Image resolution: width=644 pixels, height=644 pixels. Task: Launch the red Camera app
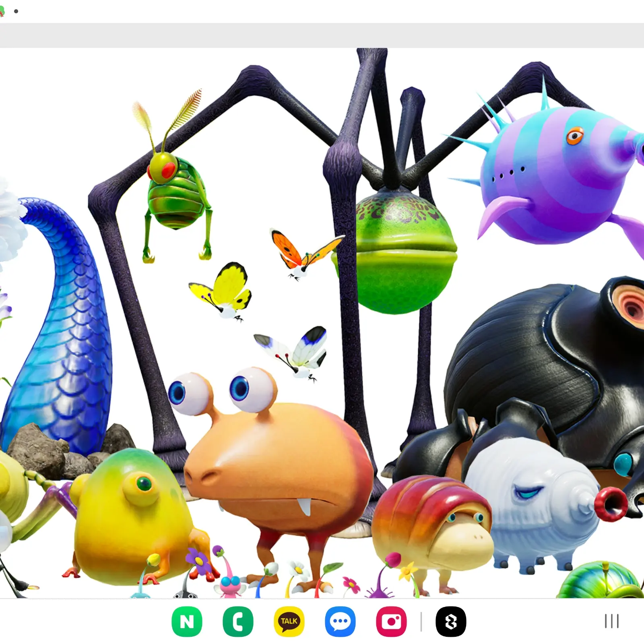[x=391, y=621]
